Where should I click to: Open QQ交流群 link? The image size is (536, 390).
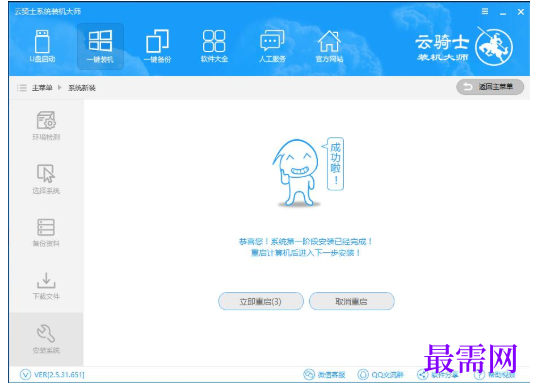(x=381, y=375)
